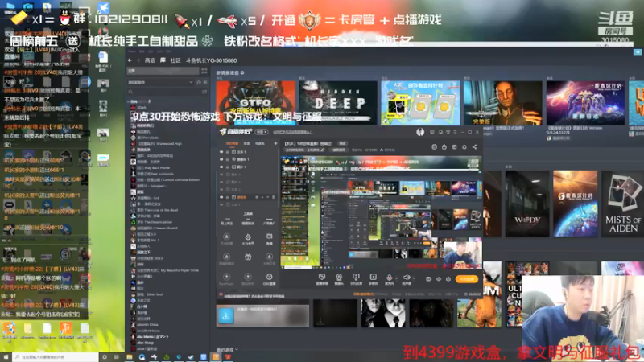The image size is (644, 362).
Task: Add a camera source from bottom toolbar
Action: coord(339,278)
